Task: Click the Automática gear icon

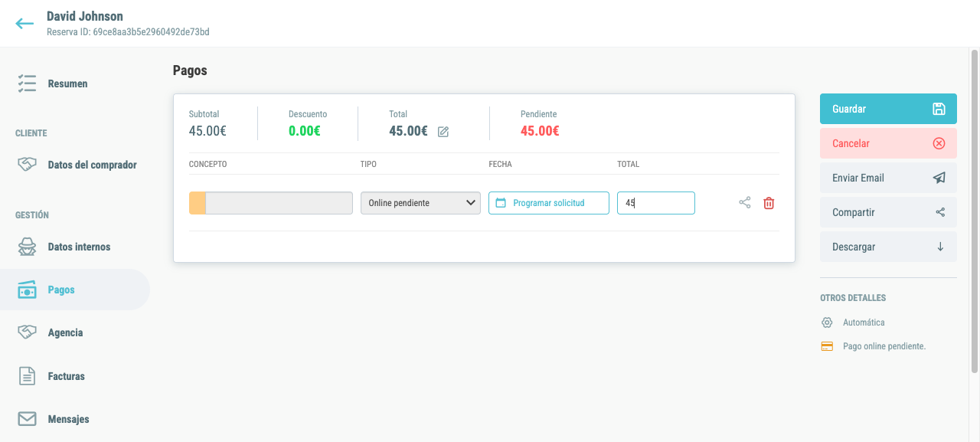Action: (x=827, y=322)
